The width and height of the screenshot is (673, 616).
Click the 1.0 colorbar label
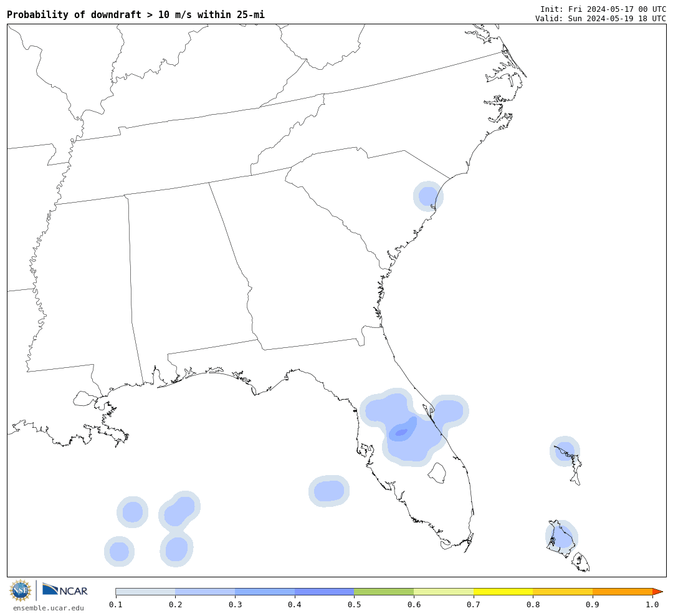click(652, 605)
